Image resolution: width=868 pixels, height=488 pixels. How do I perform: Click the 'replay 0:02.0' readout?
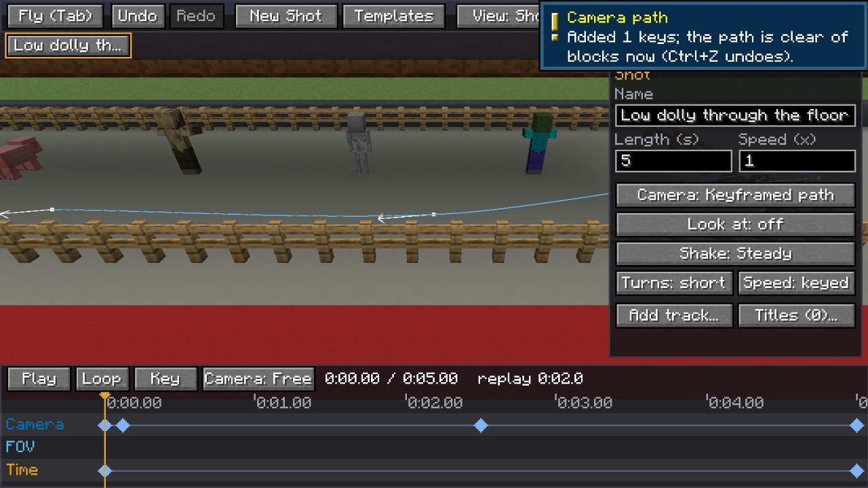(x=530, y=379)
